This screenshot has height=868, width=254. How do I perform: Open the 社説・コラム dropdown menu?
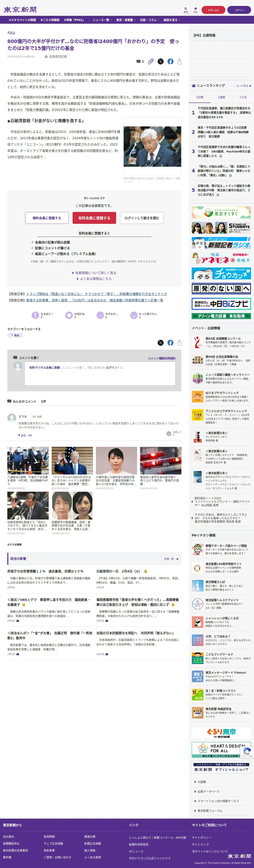150,20
